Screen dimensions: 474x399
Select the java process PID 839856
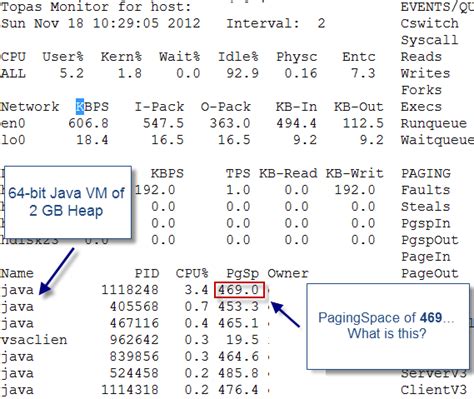click(134, 357)
